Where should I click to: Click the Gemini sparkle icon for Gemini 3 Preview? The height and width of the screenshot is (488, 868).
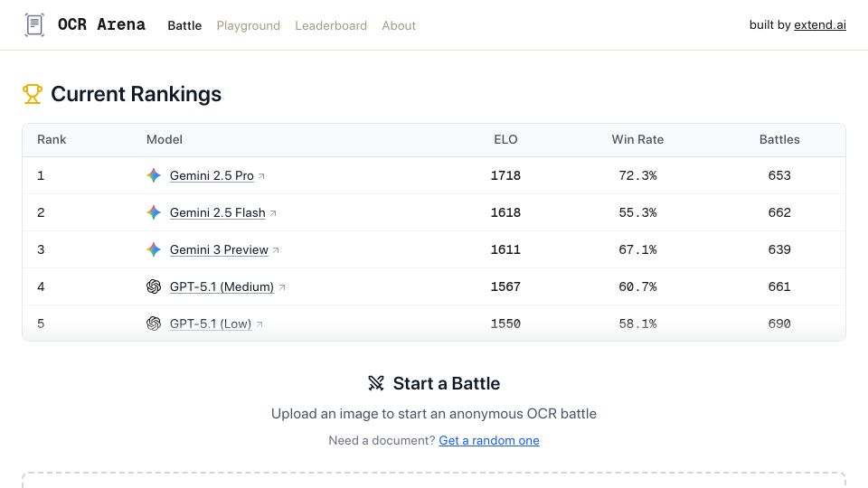click(154, 249)
